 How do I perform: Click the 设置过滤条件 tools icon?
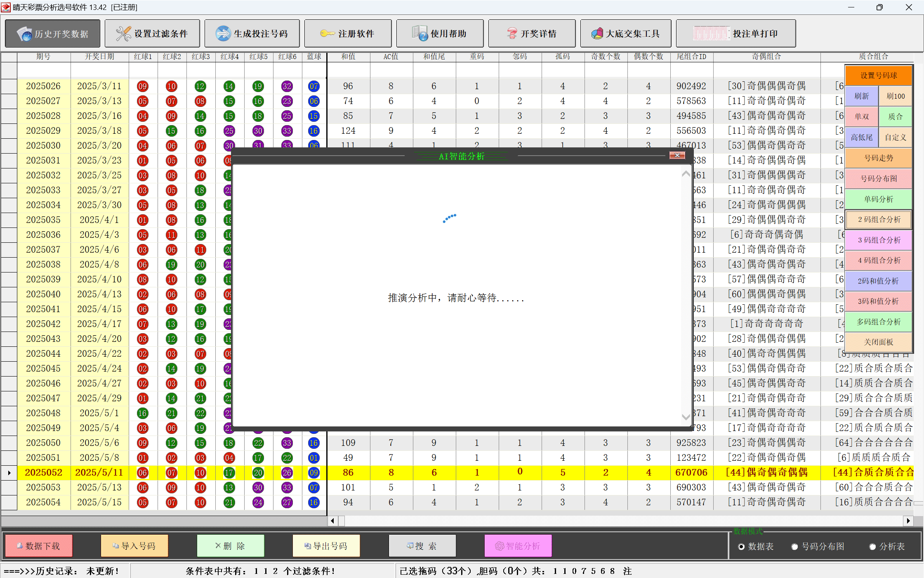123,34
